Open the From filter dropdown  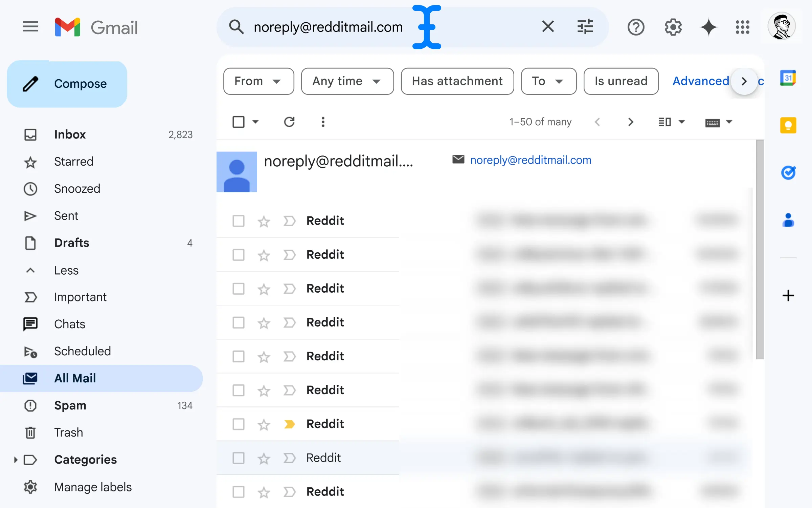tap(259, 81)
